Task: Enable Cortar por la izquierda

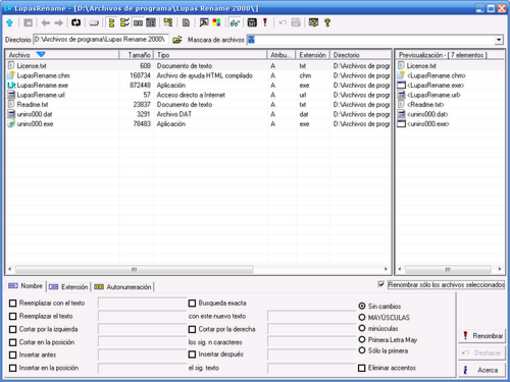Action: coord(13,329)
